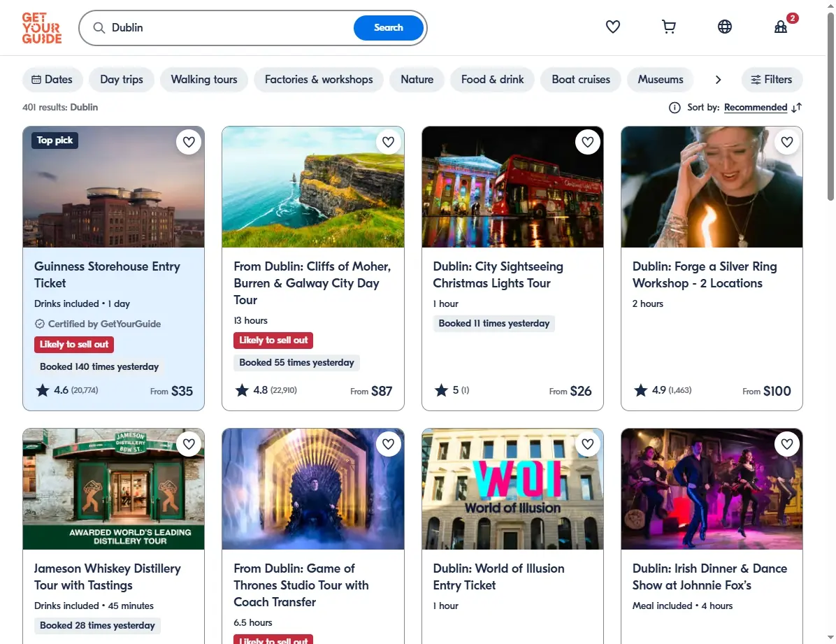Open the GetYourGuide home logo
The width and height of the screenshot is (836, 644).
41,28
